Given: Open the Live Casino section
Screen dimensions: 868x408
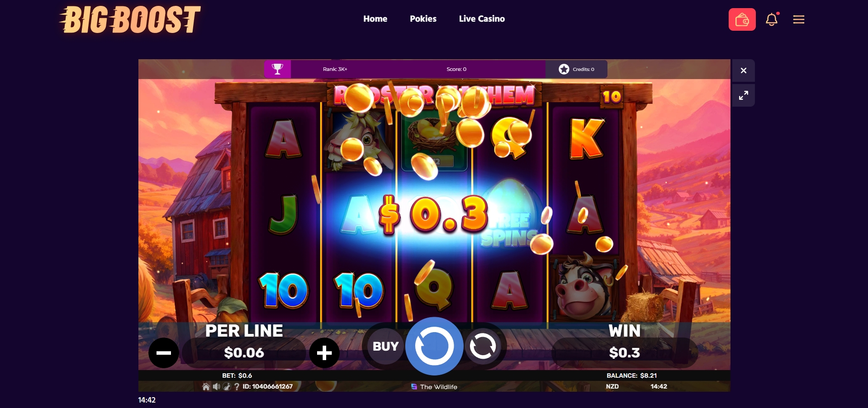Looking at the screenshot, I should 482,19.
